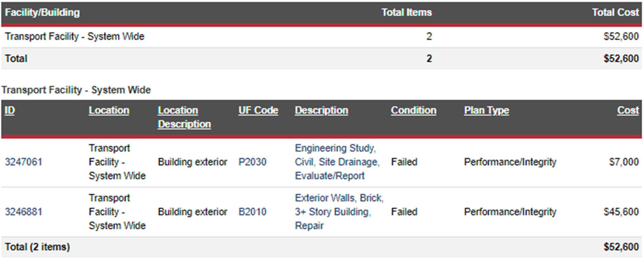Sort by the Description column header

321,110
